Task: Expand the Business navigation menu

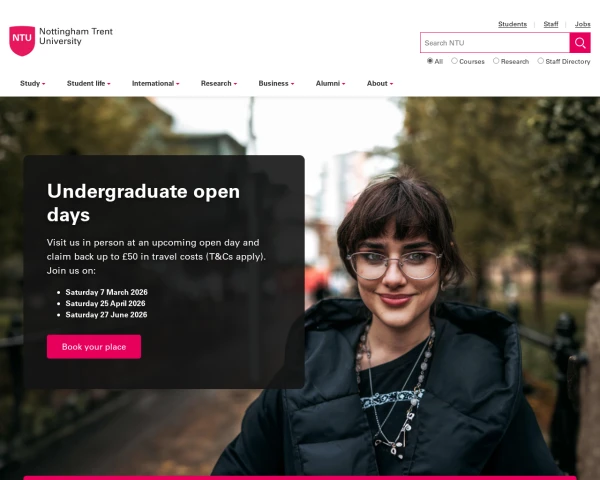Action: [x=276, y=83]
